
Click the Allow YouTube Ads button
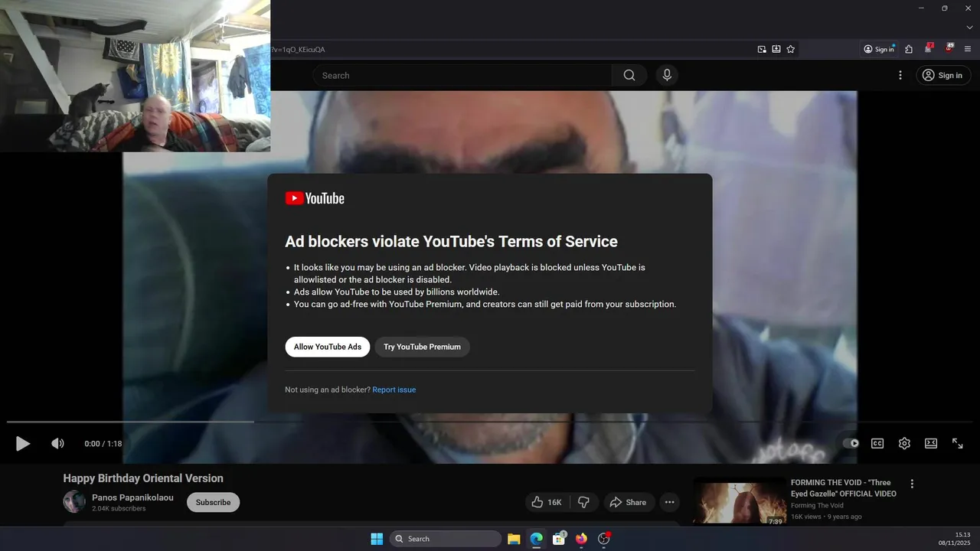[x=328, y=347]
